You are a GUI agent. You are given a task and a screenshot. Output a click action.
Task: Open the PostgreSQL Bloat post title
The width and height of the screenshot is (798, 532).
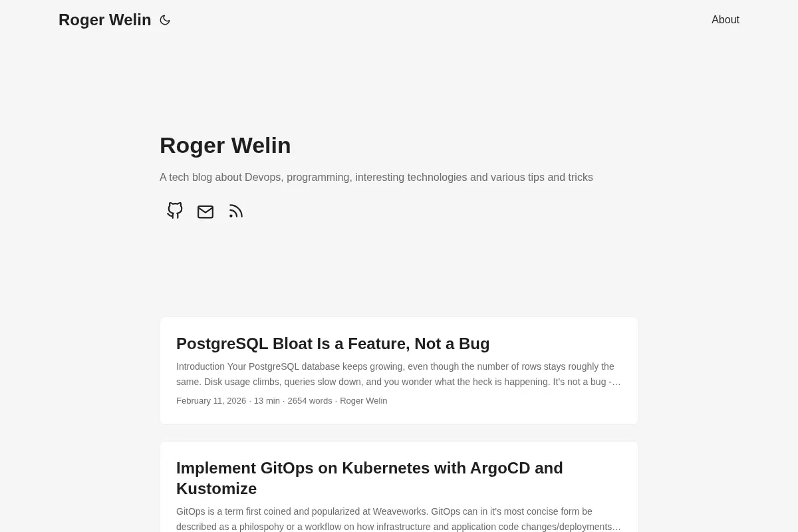coord(332,344)
